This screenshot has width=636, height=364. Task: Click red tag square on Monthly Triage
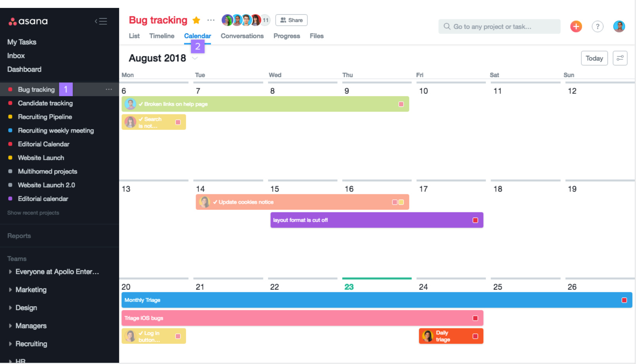point(624,300)
